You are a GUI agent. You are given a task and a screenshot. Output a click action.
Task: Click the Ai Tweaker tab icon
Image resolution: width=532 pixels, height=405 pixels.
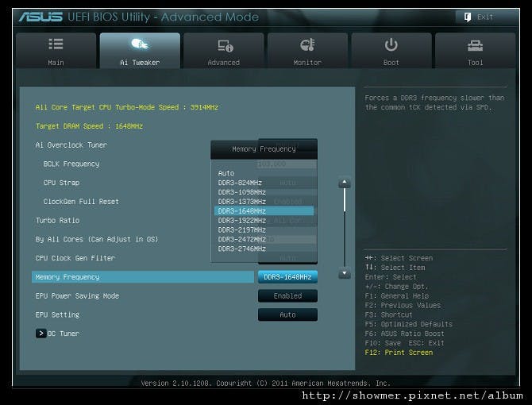(x=140, y=44)
